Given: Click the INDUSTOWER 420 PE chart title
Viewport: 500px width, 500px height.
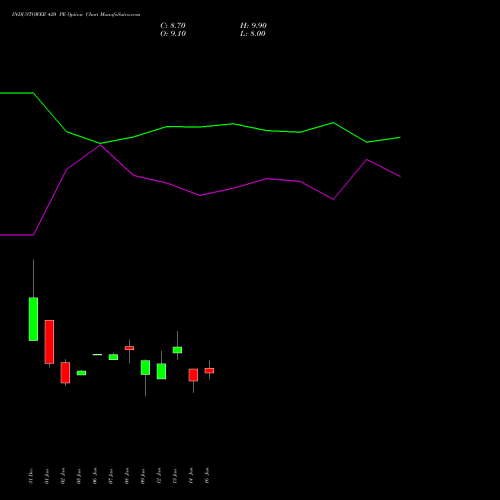Looking at the screenshot, I should [76, 15].
